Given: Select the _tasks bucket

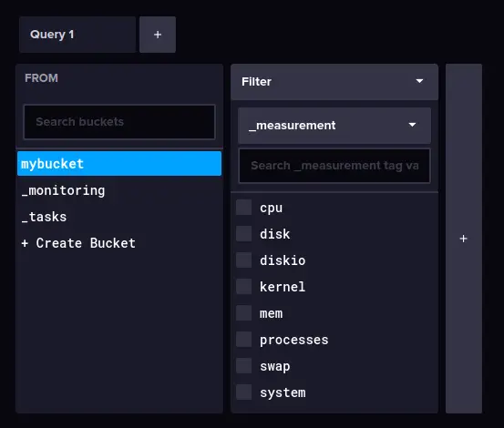Looking at the screenshot, I should pos(119,217).
